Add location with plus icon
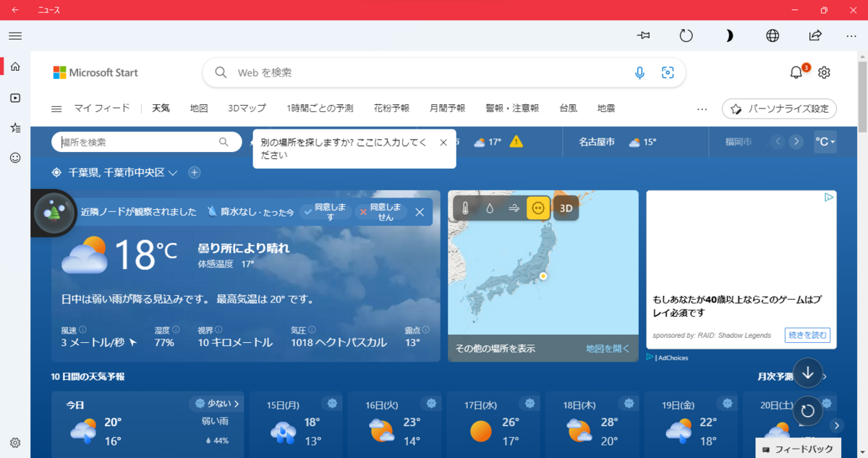This screenshot has width=868, height=458. 195,172
